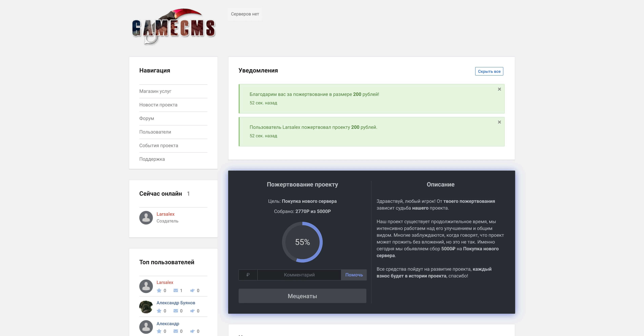Open "Новости проекта" navigation item
This screenshot has height=336, width=644.
click(158, 105)
